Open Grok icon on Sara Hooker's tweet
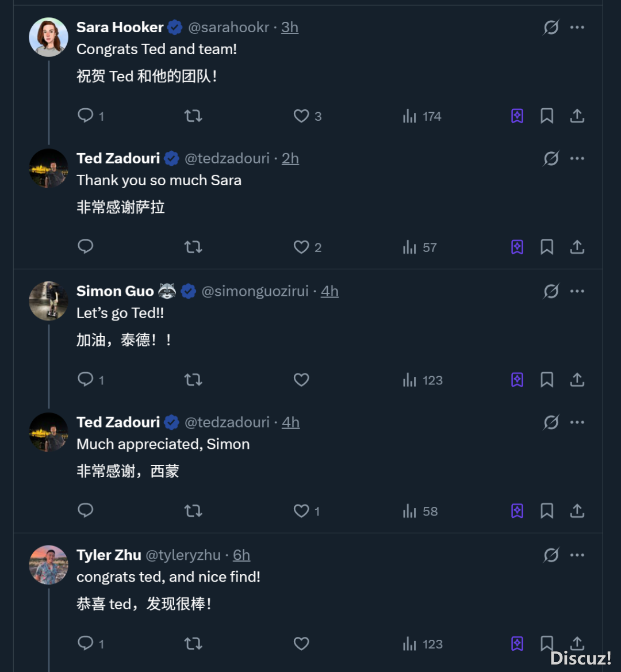This screenshot has width=621, height=672. pos(551,27)
